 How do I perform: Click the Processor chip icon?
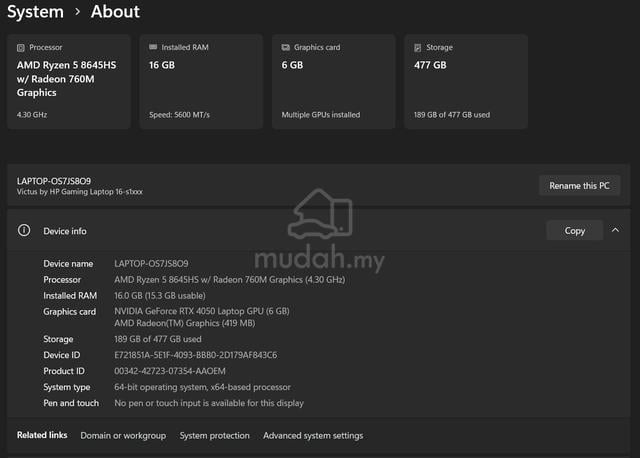pyautogui.click(x=21, y=48)
